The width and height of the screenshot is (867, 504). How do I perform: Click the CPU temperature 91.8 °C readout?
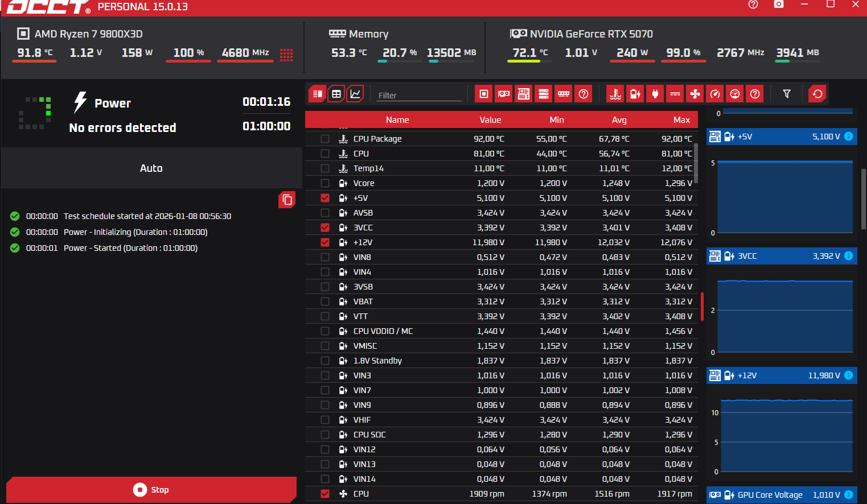coord(35,52)
